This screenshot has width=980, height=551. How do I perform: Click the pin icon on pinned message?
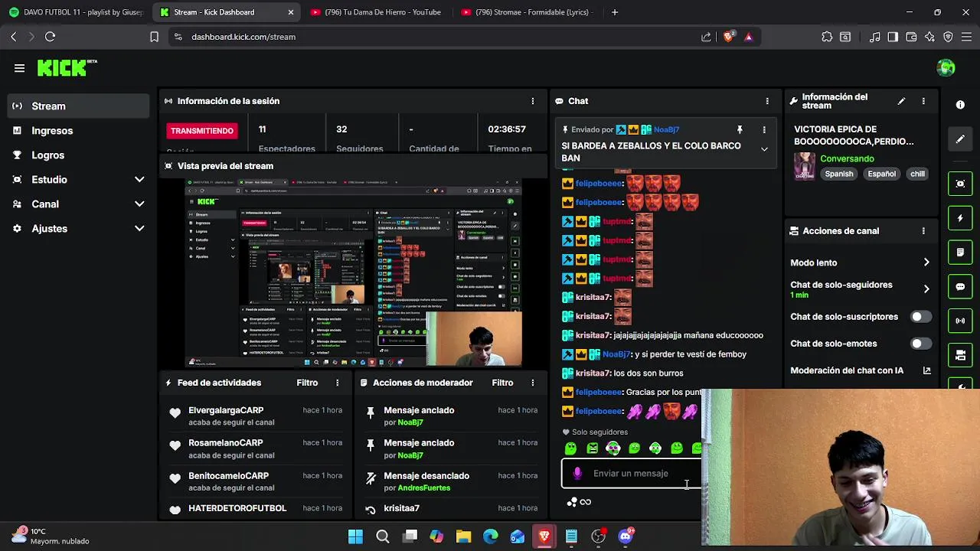[740, 130]
